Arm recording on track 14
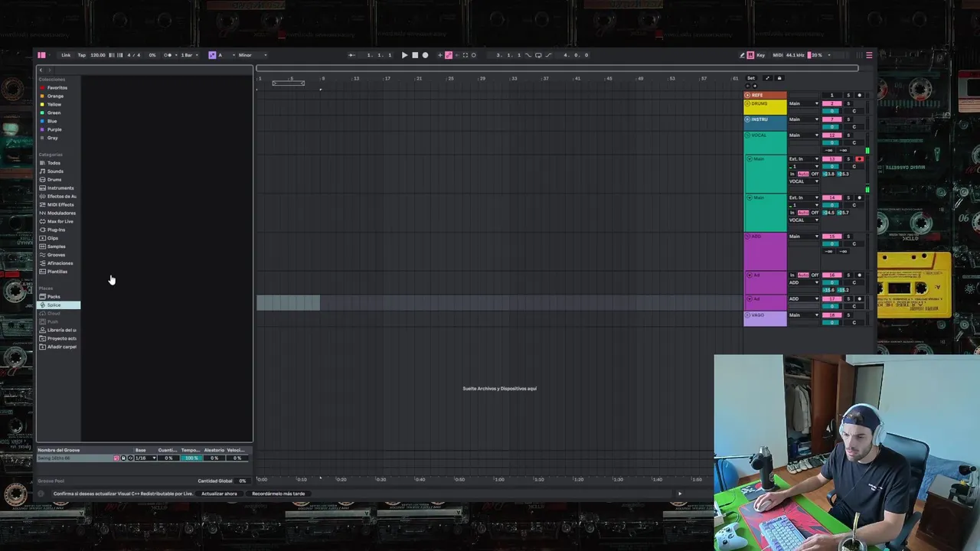The width and height of the screenshot is (980, 551). click(x=859, y=197)
